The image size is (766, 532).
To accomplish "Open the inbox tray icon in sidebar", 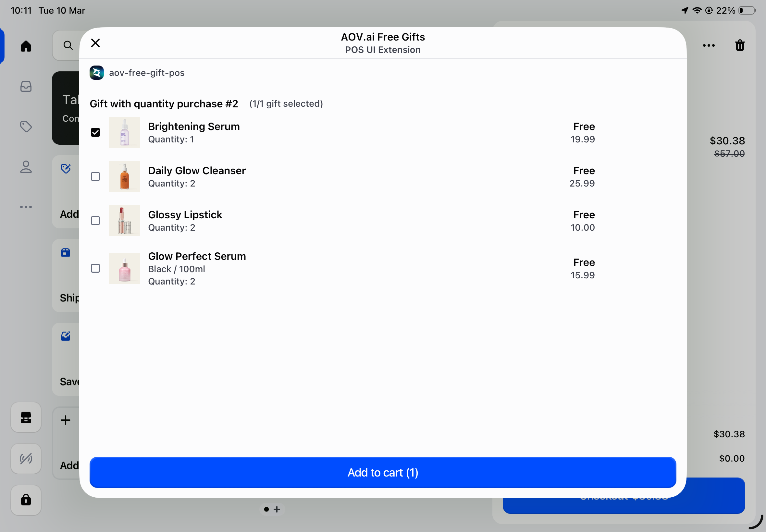I will [x=26, y=86].
